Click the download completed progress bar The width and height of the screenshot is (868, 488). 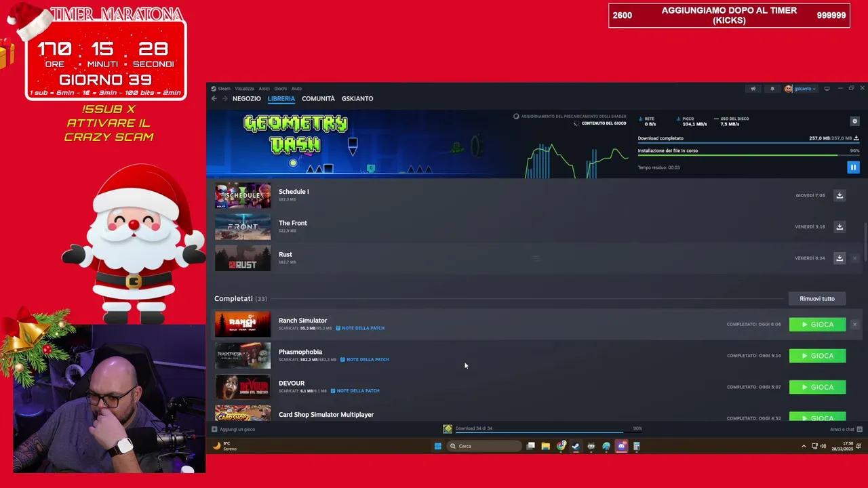[749, 143]
